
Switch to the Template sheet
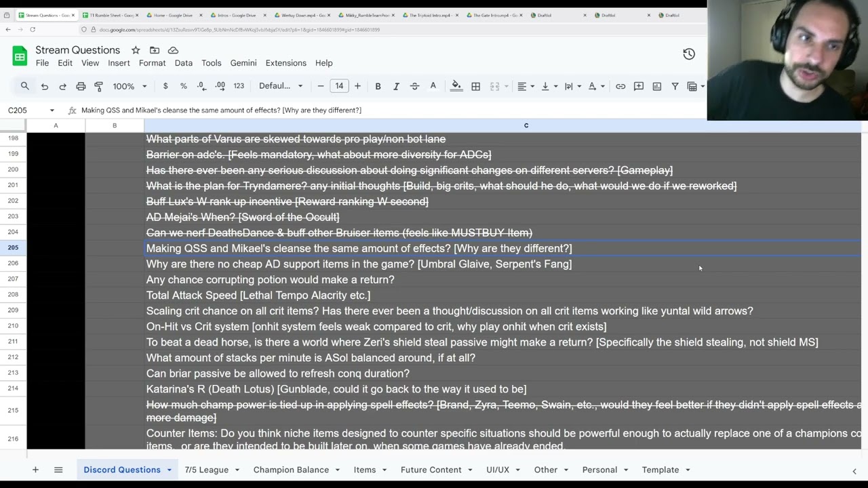(x=660, y=470)
